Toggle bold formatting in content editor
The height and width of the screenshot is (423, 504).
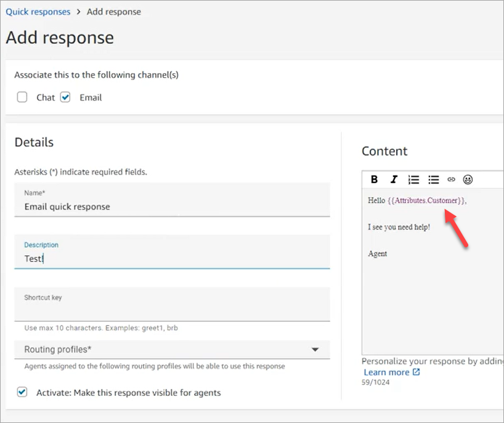(375, 179)
